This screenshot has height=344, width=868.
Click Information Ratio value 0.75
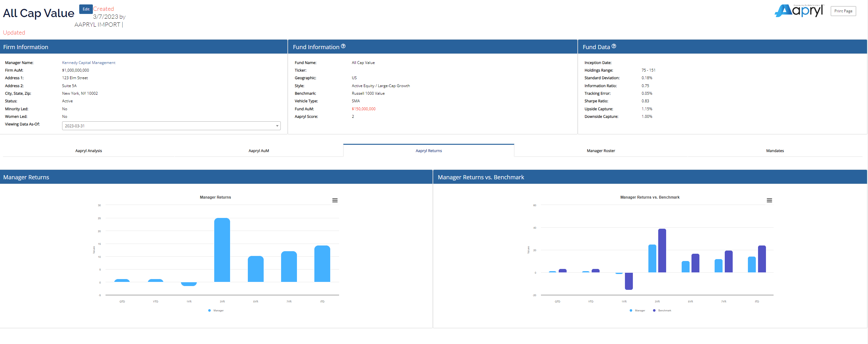click(x=645, y=86)
